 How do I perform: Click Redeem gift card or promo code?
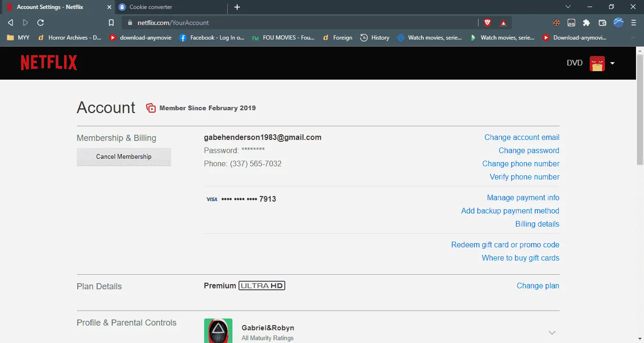505,245
